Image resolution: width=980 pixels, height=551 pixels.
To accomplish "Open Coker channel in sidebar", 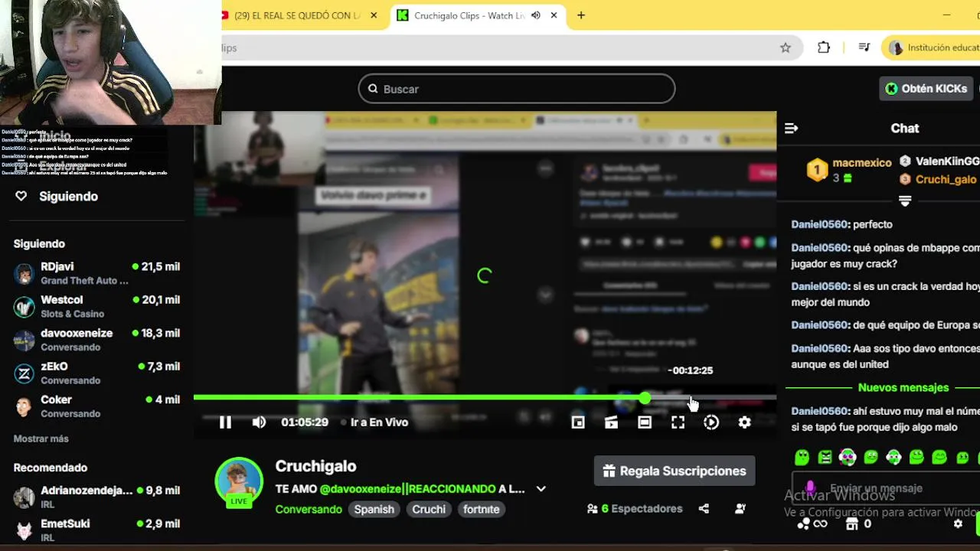I will coord(96,406).
